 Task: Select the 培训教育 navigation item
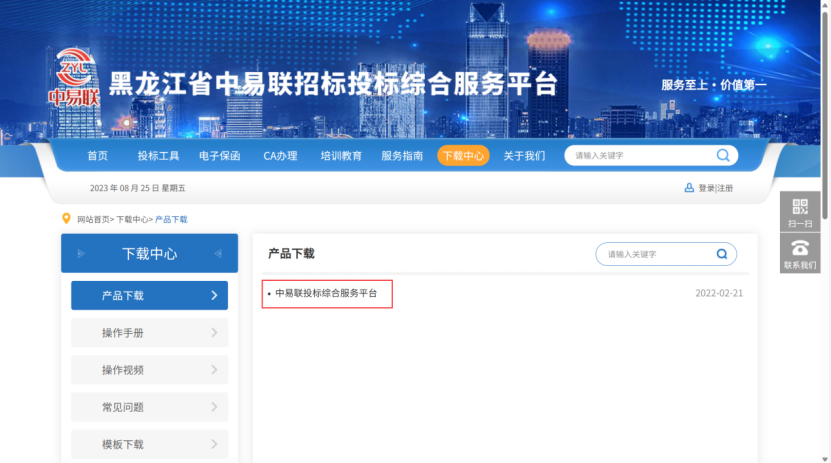point(341,156)
